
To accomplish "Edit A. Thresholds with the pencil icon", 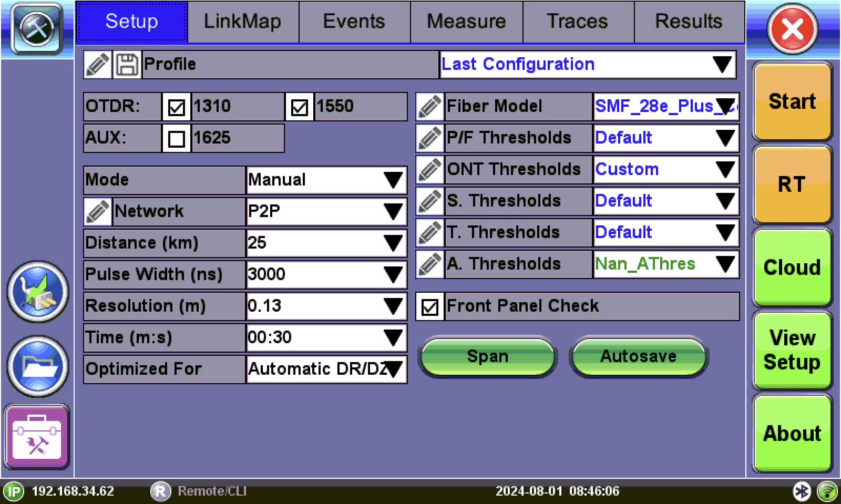I will [430, 264].
